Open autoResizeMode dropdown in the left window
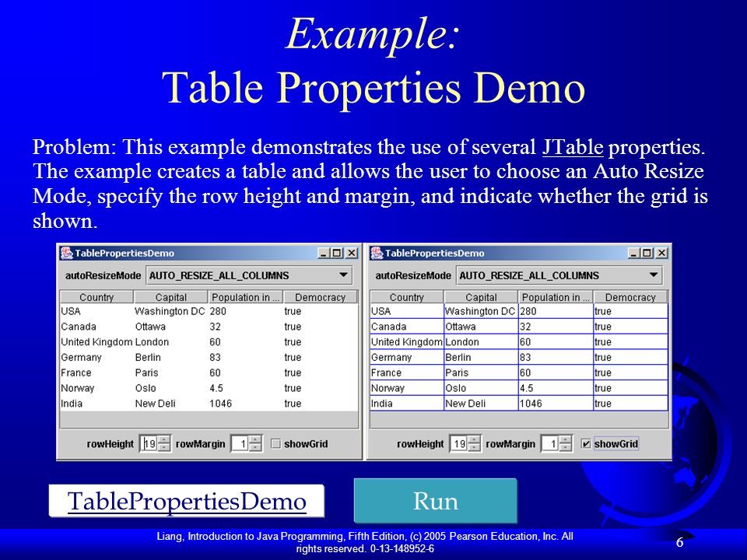The image size is (747, 560). point(249,275)
